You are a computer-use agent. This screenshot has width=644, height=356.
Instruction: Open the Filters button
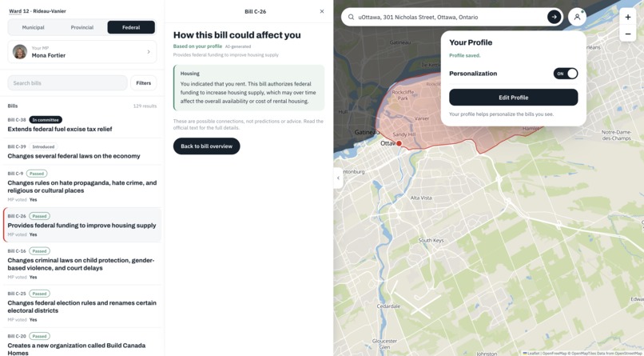[x=143, y=83]
